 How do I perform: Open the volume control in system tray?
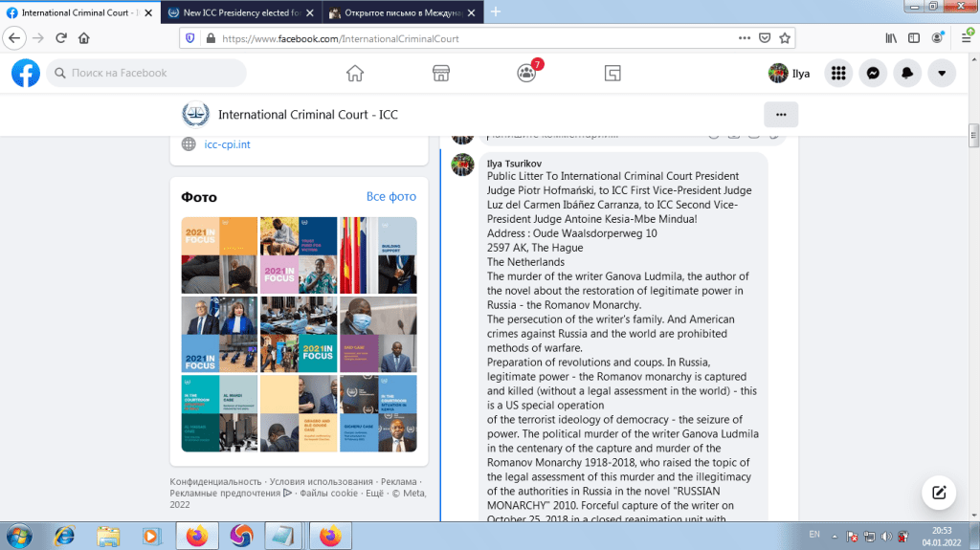886,537
